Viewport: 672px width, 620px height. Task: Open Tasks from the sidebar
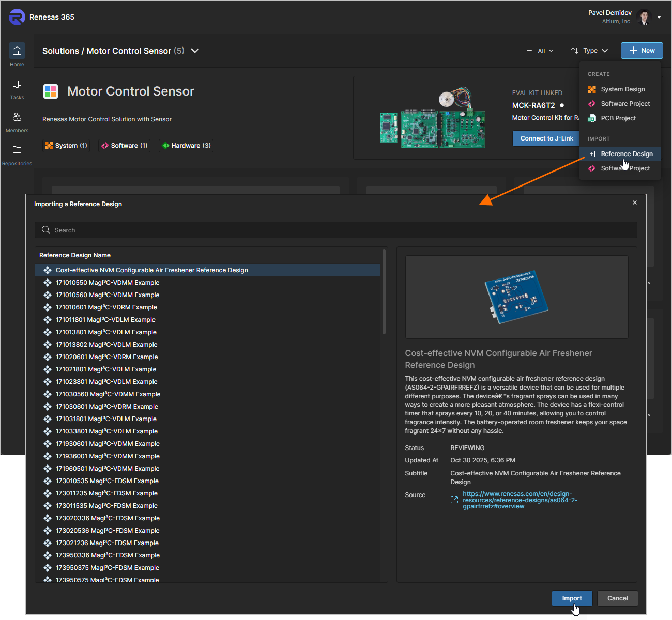point(17,84)
